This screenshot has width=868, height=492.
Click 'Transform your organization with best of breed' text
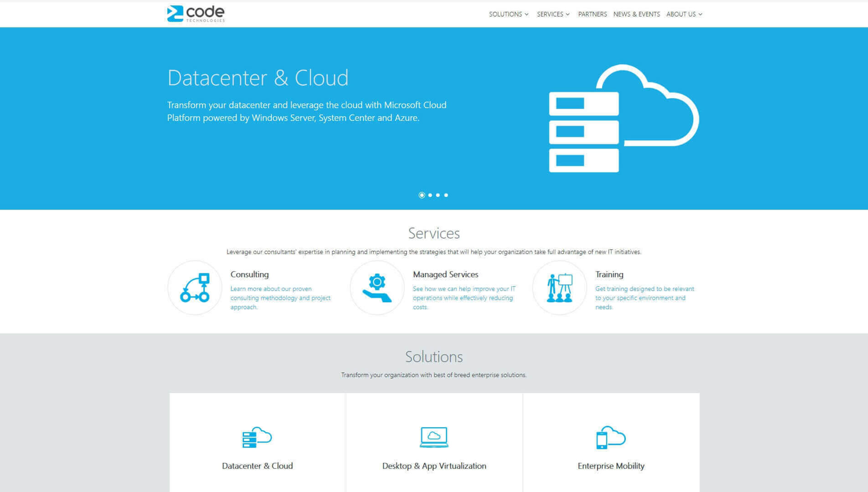coord(434,375)
